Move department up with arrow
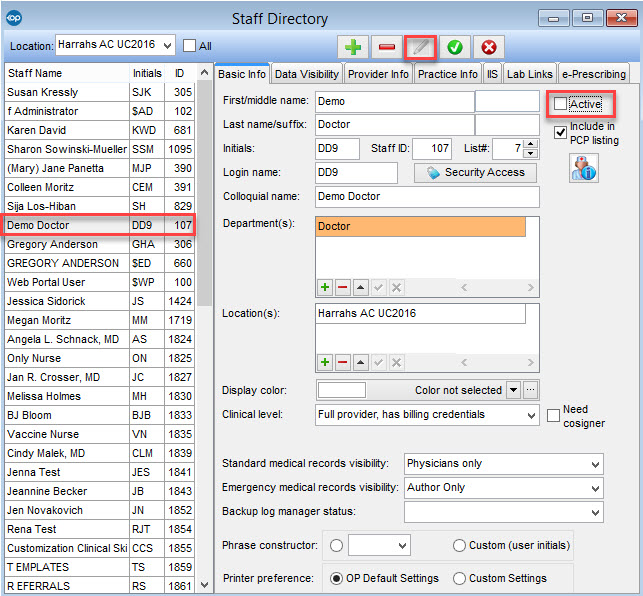 [360, 287]
